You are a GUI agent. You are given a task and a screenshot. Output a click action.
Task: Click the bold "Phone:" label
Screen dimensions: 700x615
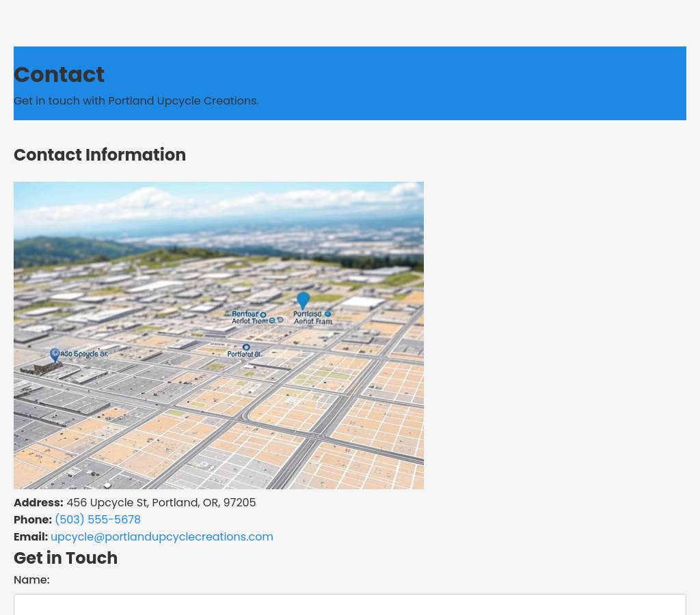click(33, 519)
